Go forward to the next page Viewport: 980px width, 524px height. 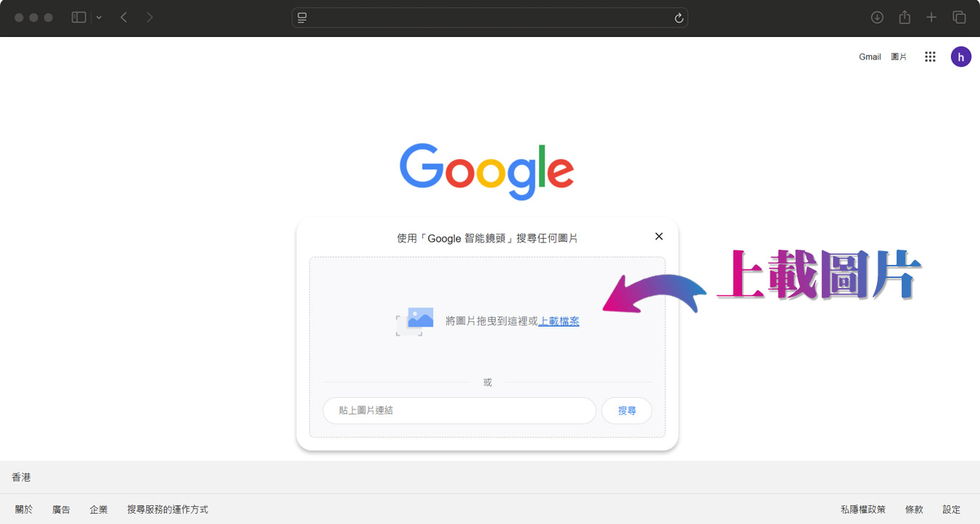pyautogui.click(x=149, y=17)
